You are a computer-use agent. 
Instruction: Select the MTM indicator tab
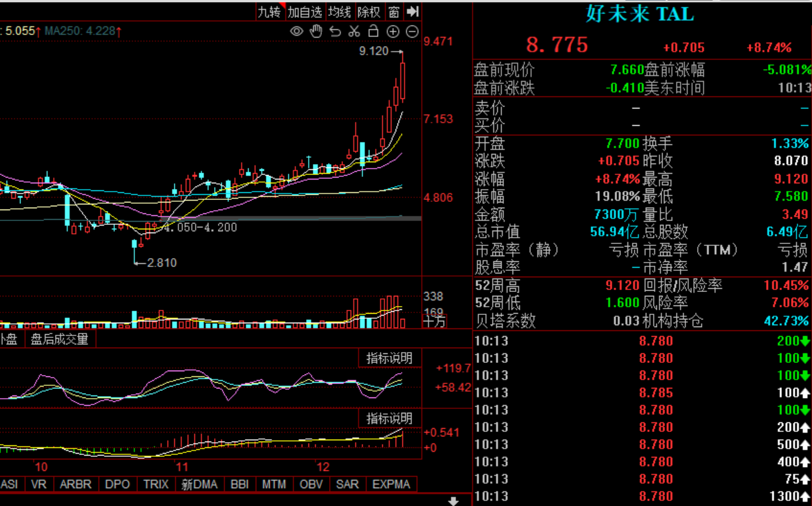(x=274, y=484)
